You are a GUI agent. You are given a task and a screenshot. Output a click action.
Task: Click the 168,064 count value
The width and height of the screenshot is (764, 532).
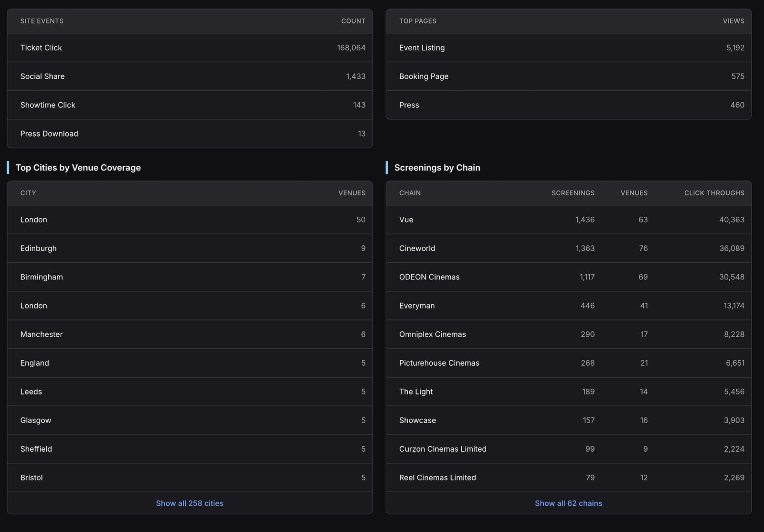351,48
